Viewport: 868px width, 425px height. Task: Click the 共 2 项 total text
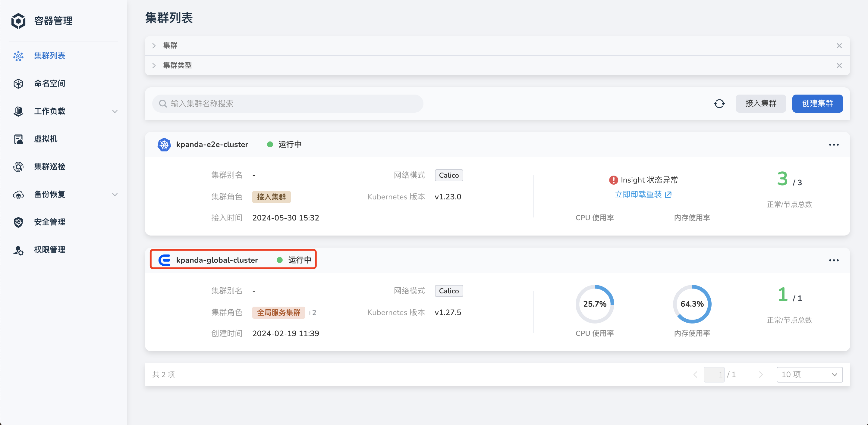(x=163, y=375)
